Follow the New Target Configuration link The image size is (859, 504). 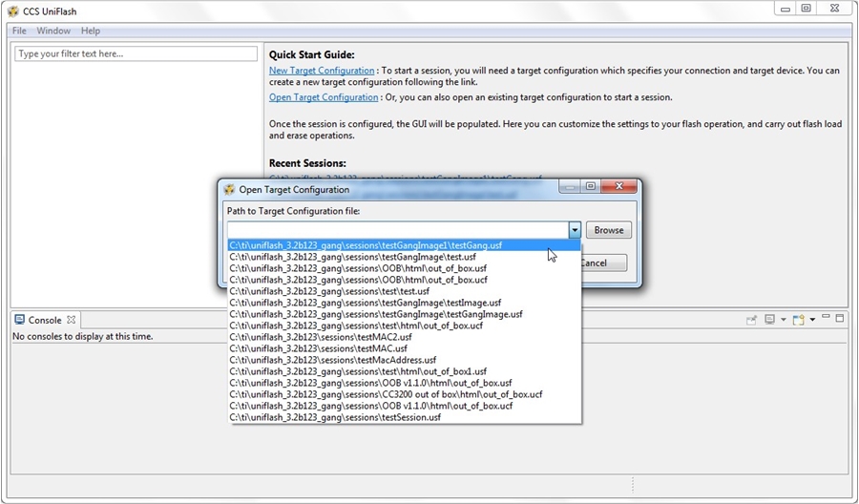pos(322,71)
